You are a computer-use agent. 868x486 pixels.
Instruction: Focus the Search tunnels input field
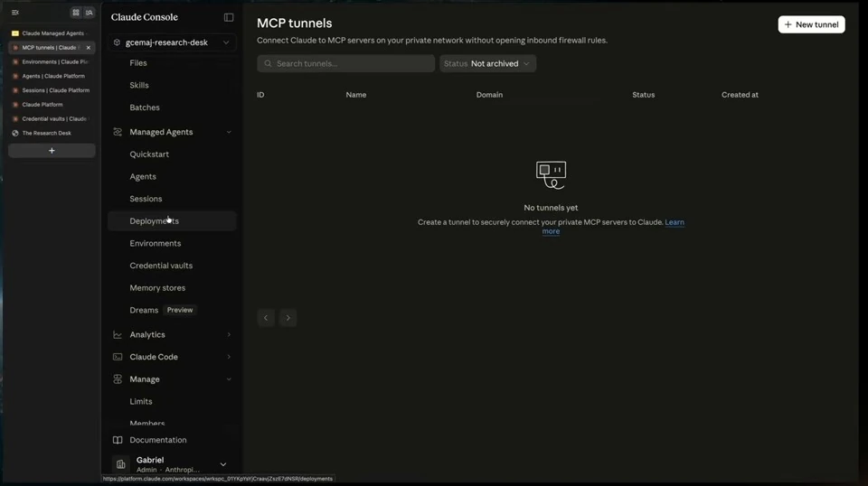pos(345,63)
